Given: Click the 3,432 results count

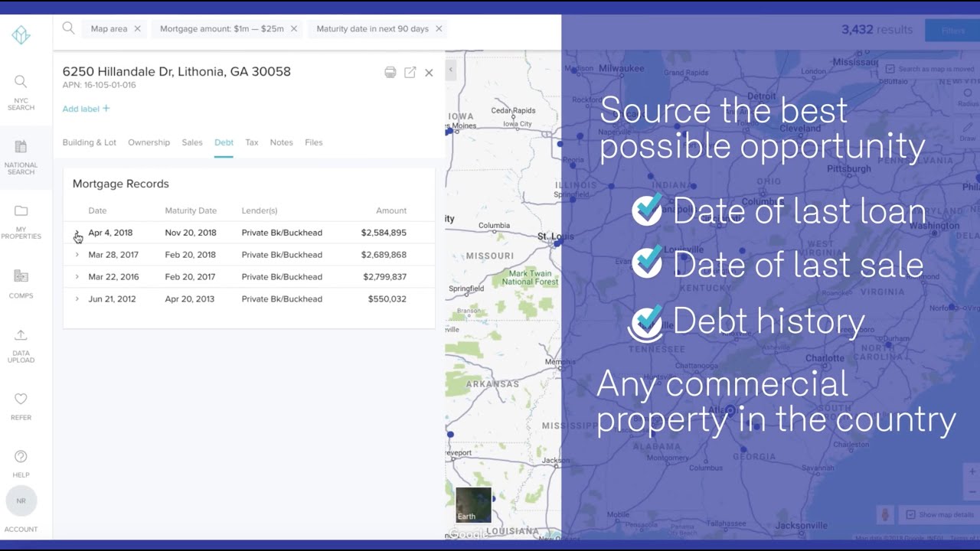Looking at the screenshot, I should coord(877,30).
